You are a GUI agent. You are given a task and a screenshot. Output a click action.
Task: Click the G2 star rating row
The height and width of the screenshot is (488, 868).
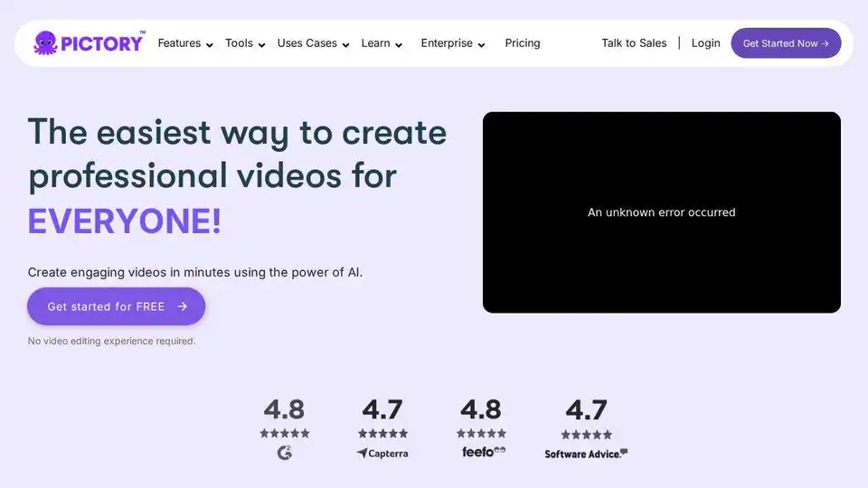[x=285, y=433]
